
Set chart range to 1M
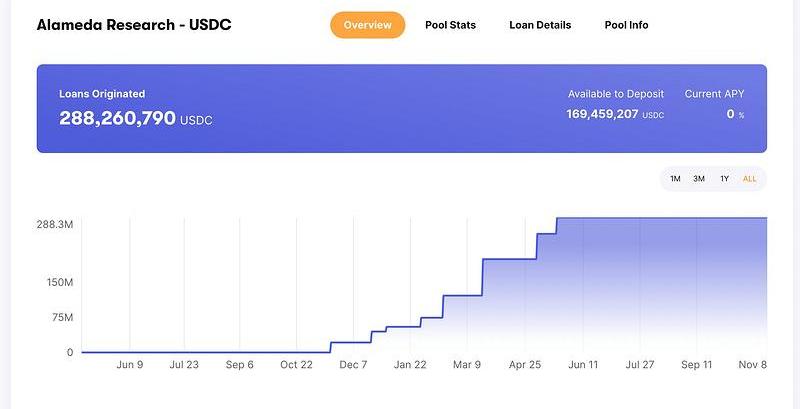pyautogui.click(x=675, y=179)
